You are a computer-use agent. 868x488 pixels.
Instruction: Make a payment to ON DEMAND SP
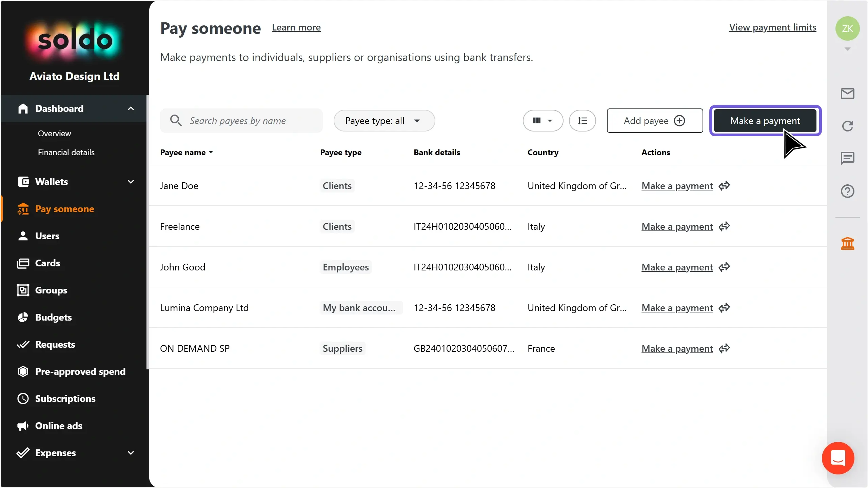(677, 348)
